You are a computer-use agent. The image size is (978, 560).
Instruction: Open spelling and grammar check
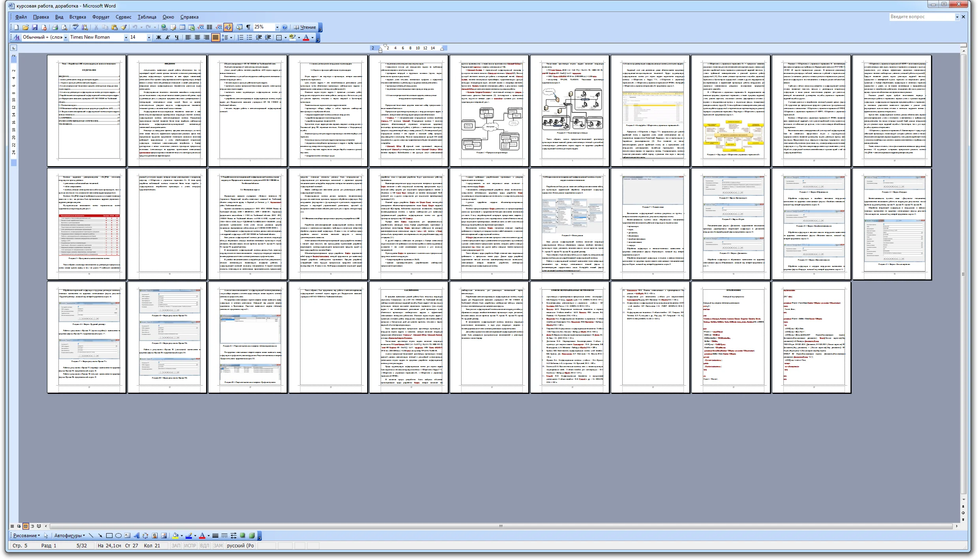75,27
